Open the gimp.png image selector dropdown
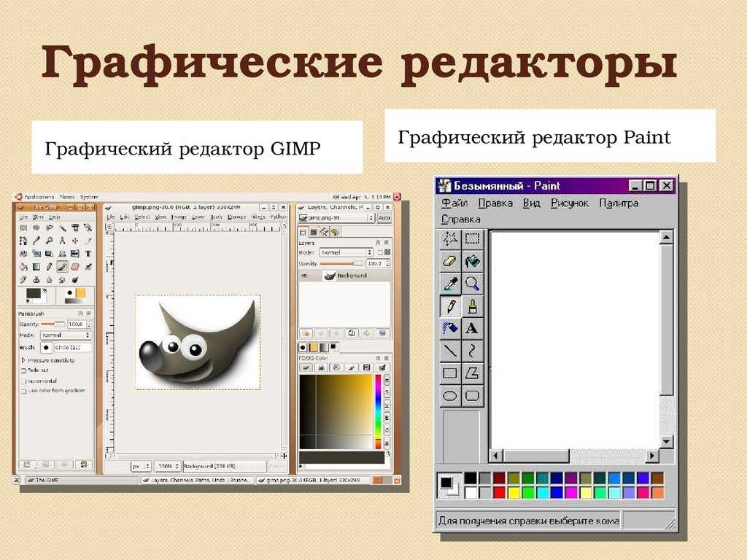 [336, 217]
